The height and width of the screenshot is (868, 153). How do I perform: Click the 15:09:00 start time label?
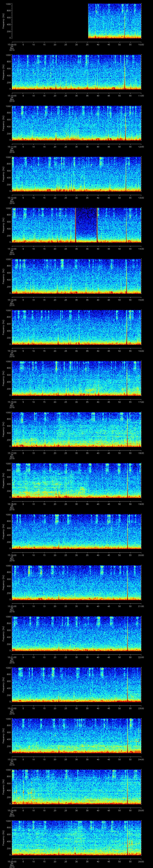(12, 44)
